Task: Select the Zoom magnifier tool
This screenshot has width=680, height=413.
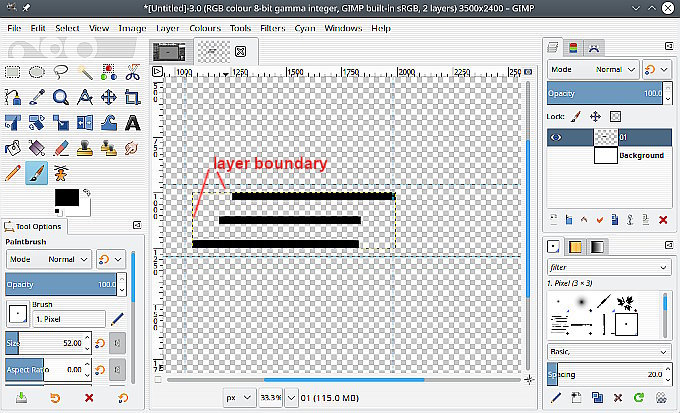Action: [x=61, y=97]
